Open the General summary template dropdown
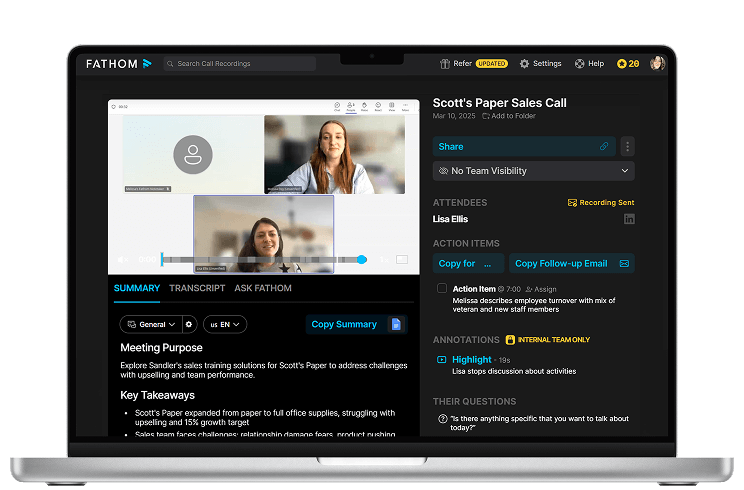The width and height of the screenshot is (744, 490). (150, 324)
